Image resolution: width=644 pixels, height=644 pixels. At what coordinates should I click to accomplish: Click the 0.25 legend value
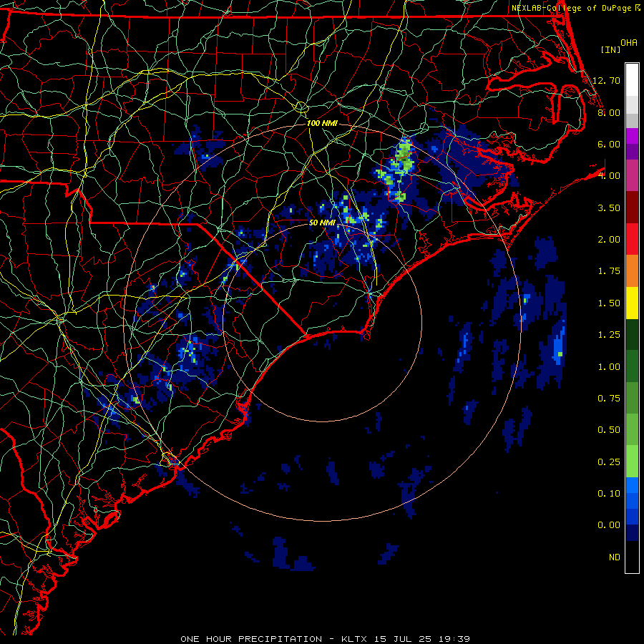pyautogui.click(x=609, y=462)
